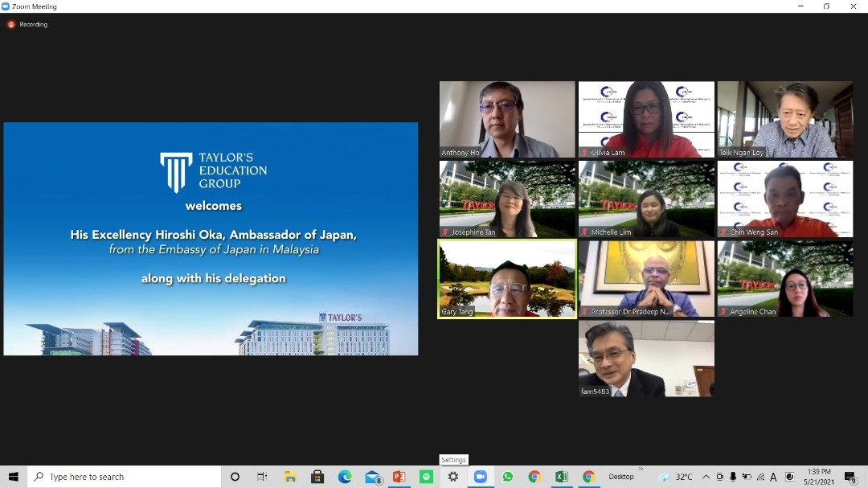The image size is (868, 488).
Task: Click the "Gary Tang" name label
Action: coord(457,312)
